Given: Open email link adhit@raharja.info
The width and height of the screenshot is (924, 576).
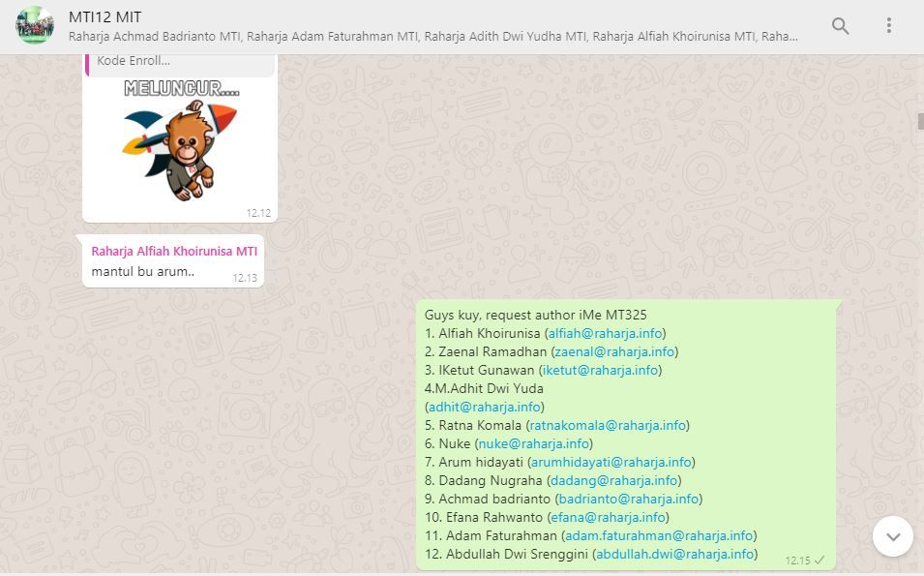Looking at the screenshot, I should (x=484, y=407).
